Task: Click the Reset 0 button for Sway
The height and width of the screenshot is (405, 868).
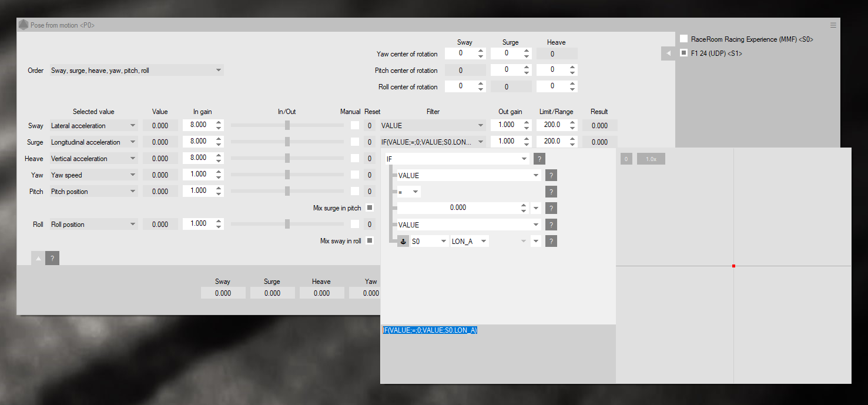Action: click(x=370, y=125)
